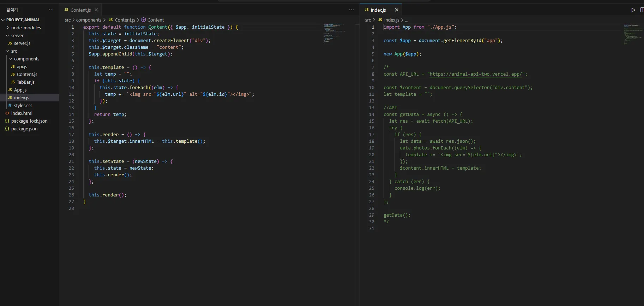Click JS icon beside server.js
This screenshot has height=306, width=644.
[x=10, y=43]
